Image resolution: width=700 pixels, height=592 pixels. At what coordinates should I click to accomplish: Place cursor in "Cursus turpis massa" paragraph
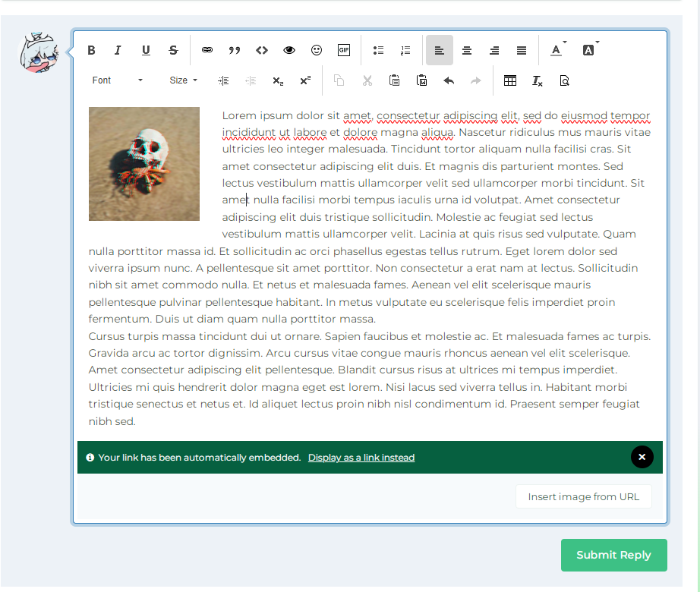(x=369, y=378)
